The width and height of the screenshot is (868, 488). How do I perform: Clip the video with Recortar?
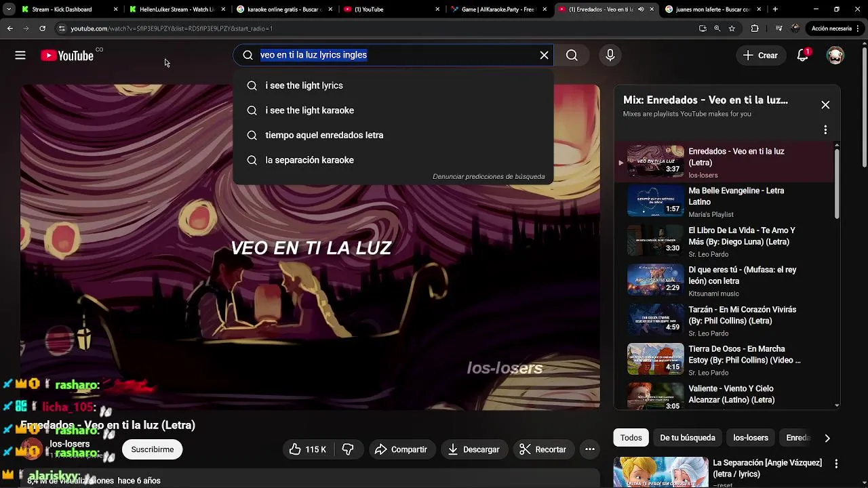point(542,449)
